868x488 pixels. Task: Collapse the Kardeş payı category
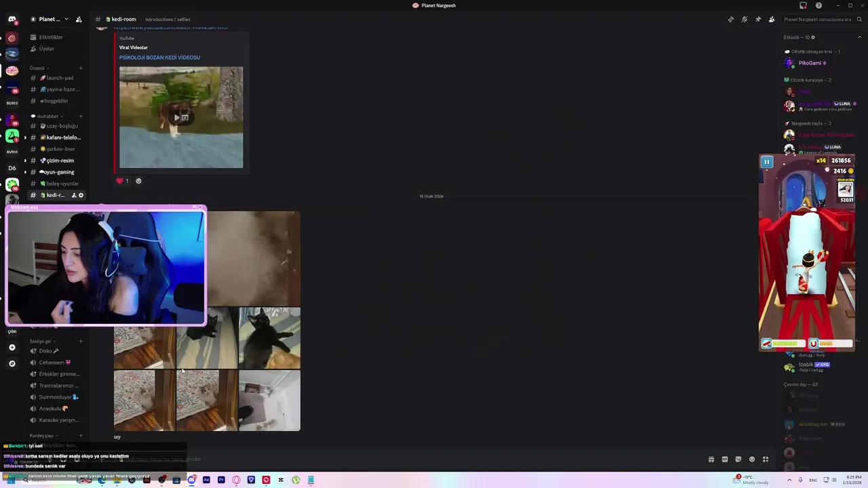click(43, 436)
